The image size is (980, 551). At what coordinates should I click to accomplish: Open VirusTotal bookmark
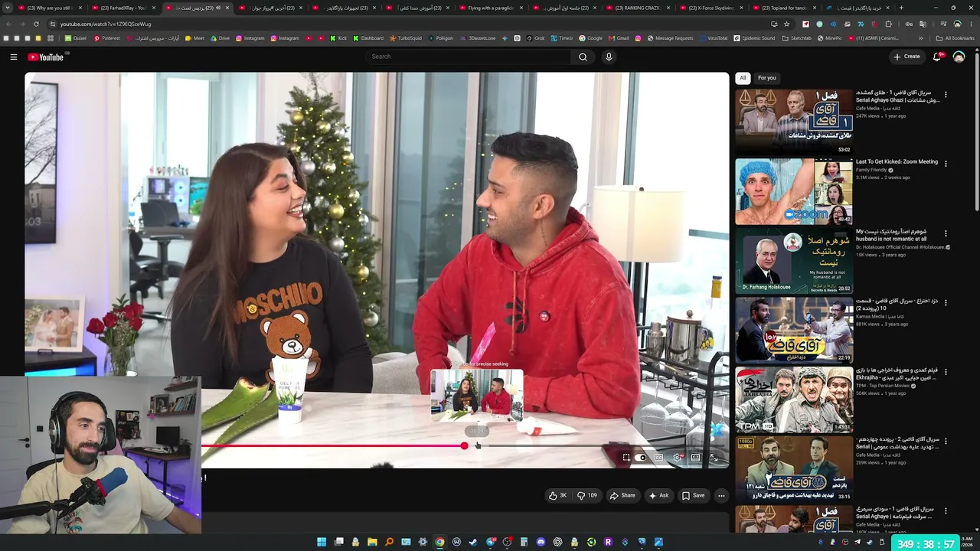click(x=714, y=38)
